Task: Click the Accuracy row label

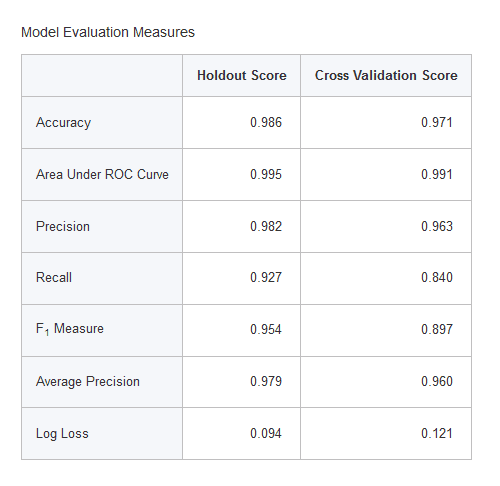Action: point(63,123)
